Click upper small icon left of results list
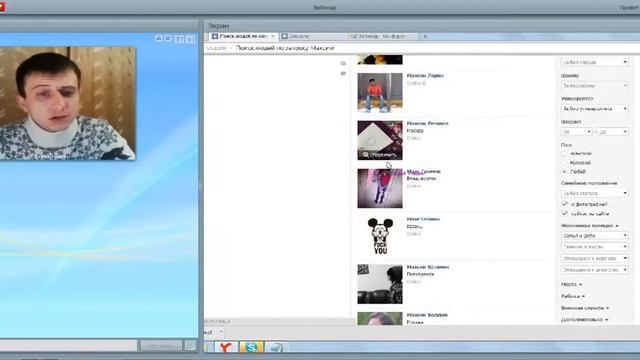This screenshot has width=640, height=360. 343,63
